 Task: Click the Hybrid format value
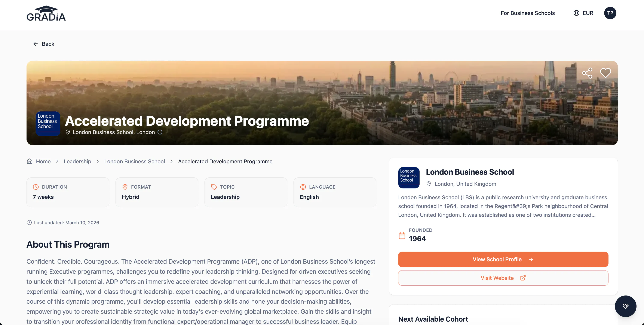(x=131, y=197)
